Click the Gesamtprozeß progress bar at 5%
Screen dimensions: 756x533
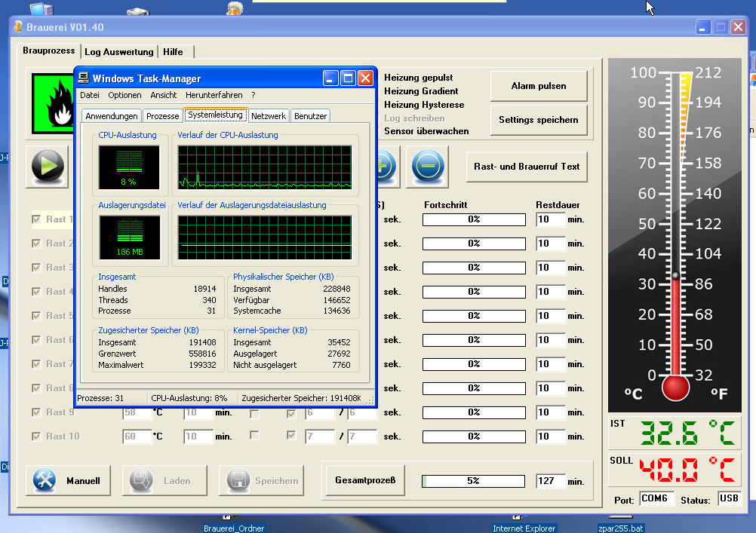click(x=473, y=481)
